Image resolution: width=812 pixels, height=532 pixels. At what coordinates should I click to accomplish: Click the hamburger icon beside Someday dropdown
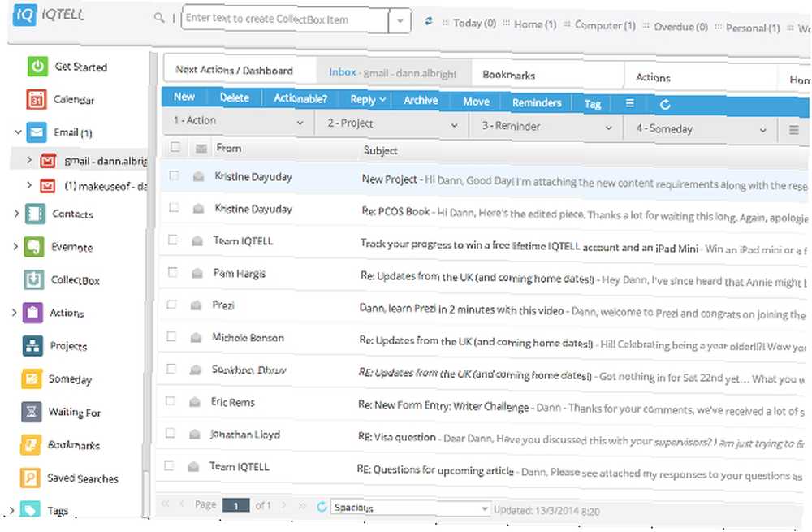[x=794, y=130]
